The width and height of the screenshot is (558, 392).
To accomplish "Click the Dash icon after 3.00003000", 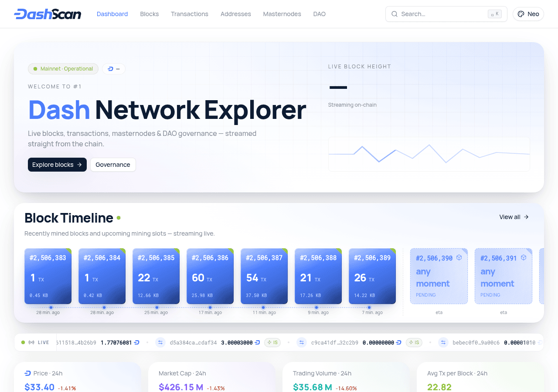I will (x=257, y=342).
